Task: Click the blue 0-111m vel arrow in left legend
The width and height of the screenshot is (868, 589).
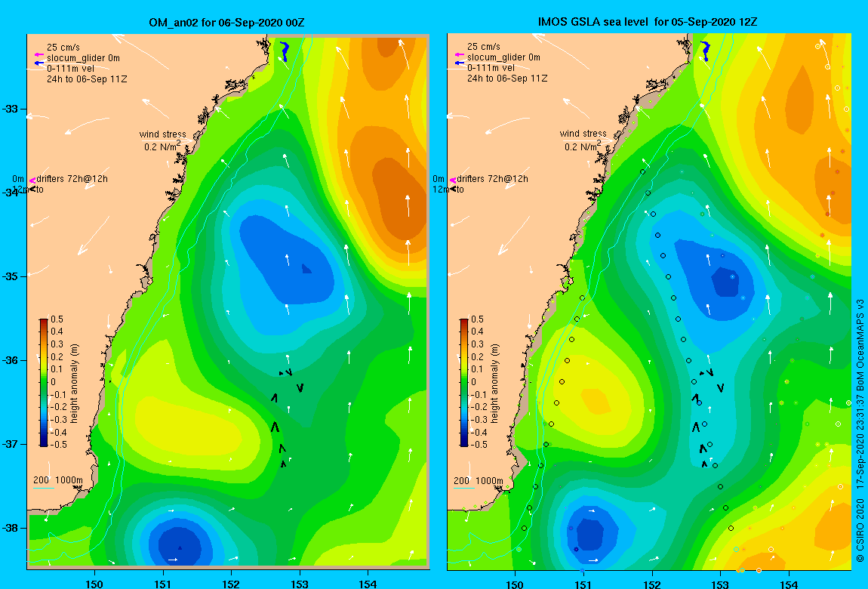Action: click(38, 63)
